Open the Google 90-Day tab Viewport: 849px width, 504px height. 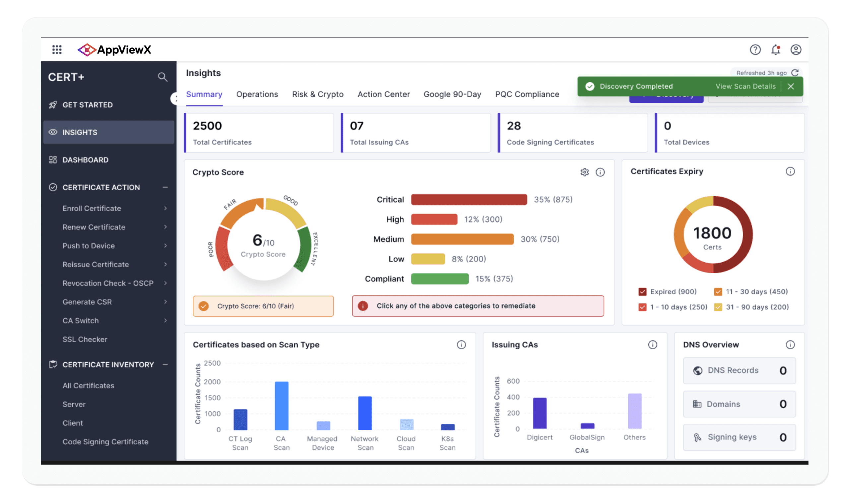(452, 94)
